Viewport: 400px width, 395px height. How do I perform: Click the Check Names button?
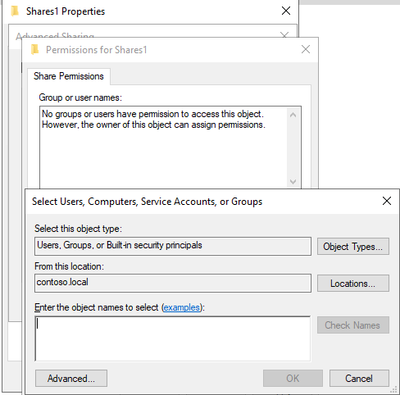(353, 325)
